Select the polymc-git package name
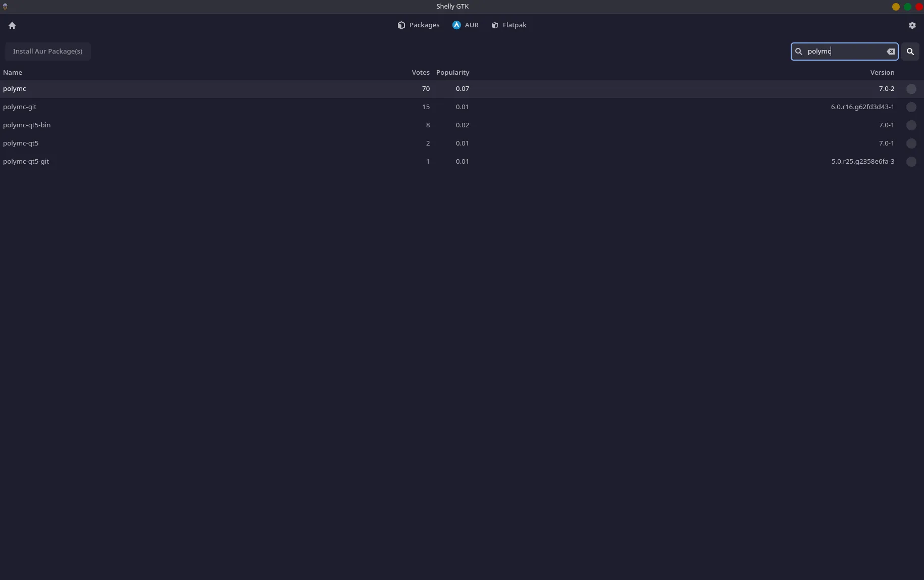924x580 pixels. (20, 107)
